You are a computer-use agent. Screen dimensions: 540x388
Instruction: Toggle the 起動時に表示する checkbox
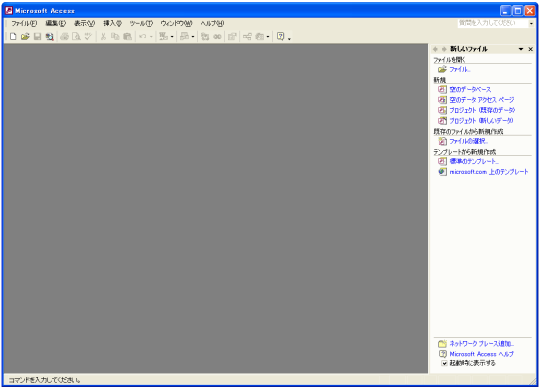[x=444, y=363]
